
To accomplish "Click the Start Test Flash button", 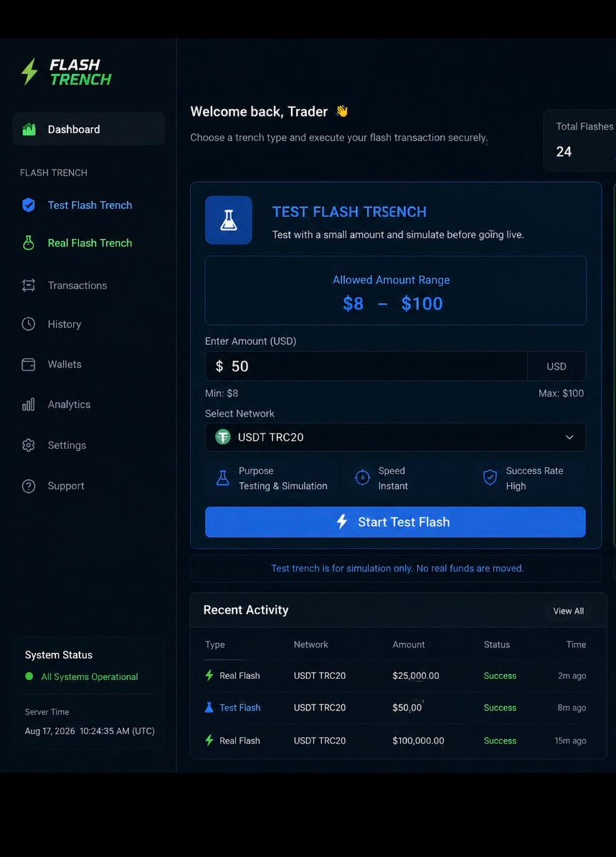I will [x=395, y=522].
